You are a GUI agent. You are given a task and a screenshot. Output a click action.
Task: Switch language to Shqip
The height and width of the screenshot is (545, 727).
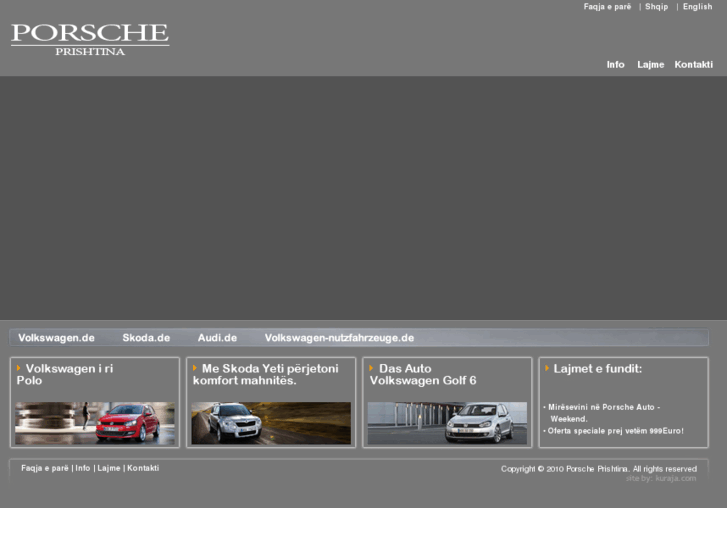tap(657, 6)
